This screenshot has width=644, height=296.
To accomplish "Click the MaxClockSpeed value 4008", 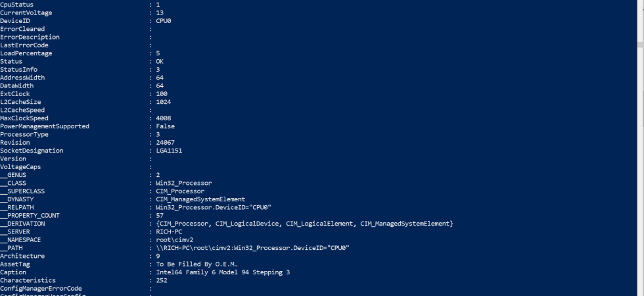I will pos(164,118).
